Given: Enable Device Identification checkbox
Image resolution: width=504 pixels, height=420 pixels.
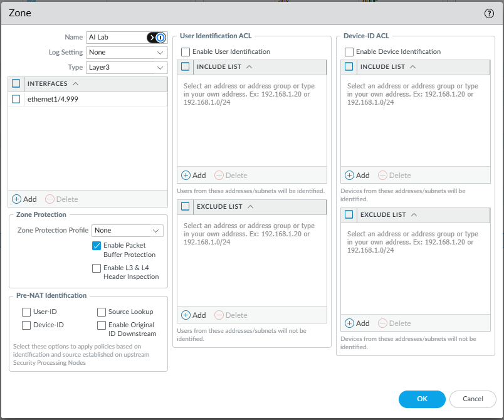Looking at the screenshot, I should 349,52.
